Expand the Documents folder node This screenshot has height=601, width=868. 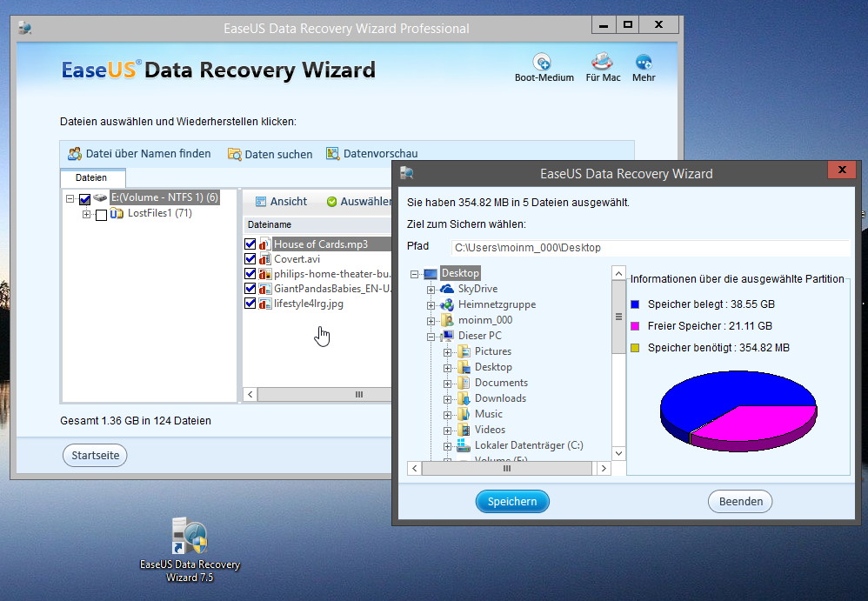click(447, 384)
